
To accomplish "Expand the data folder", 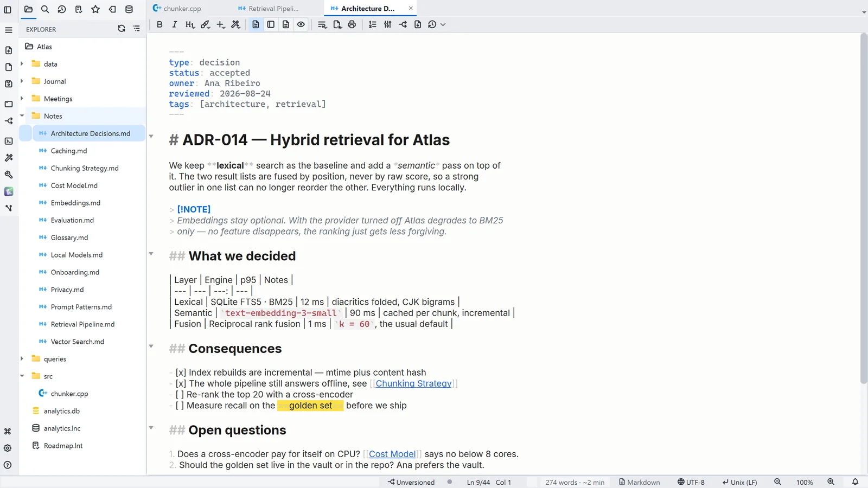I will click(22, 64).
